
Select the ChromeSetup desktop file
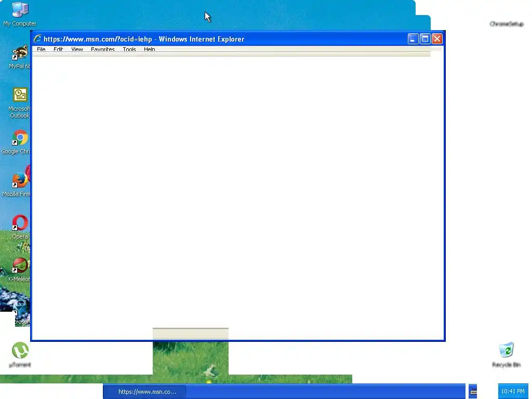click(507, 24)
